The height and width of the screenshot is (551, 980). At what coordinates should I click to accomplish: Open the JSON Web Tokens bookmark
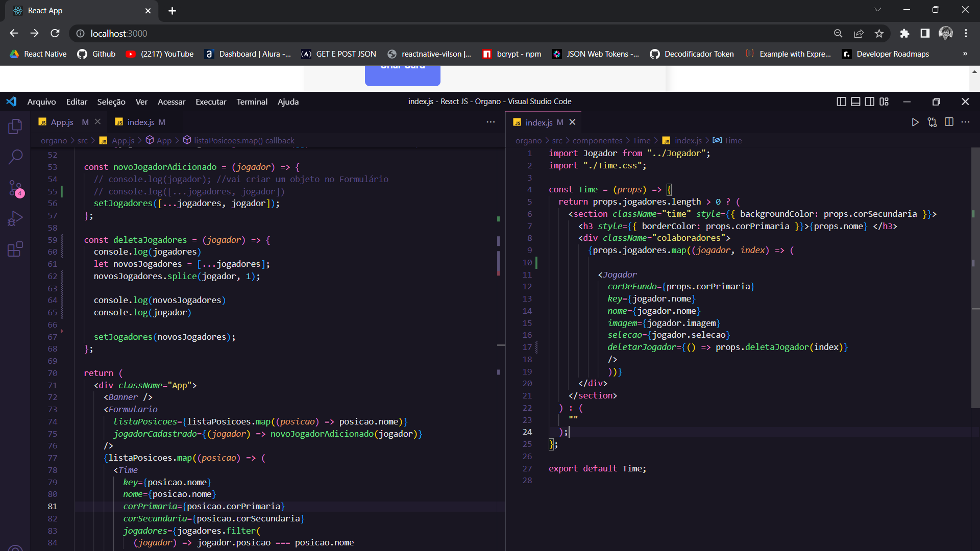pyautogui.click(x=596, y=54)
